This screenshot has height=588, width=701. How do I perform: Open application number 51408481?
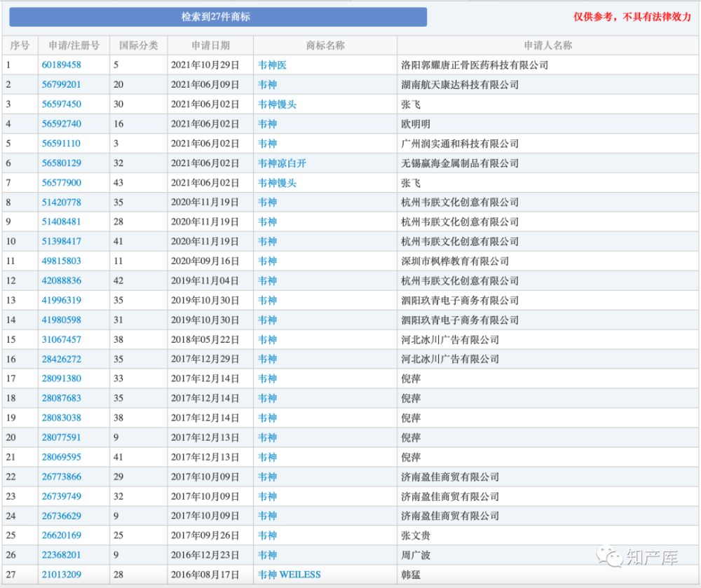pos(61,222)
